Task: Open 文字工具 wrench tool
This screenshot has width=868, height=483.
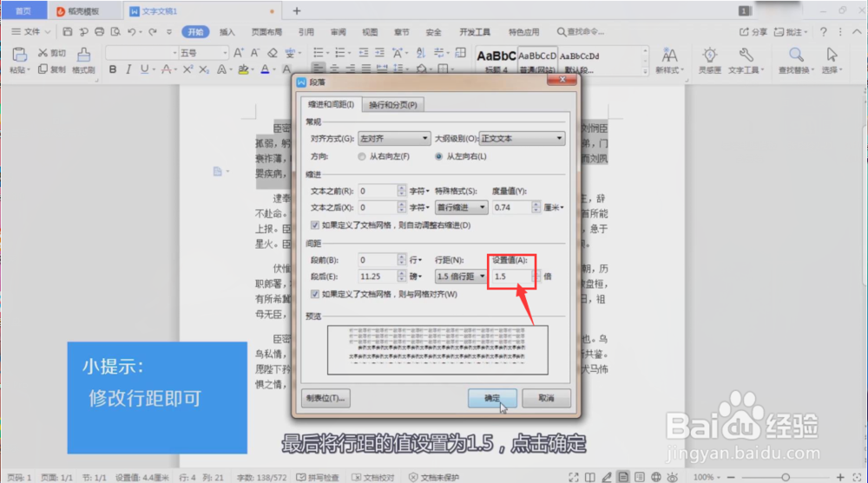Action: tap(746, 61)
